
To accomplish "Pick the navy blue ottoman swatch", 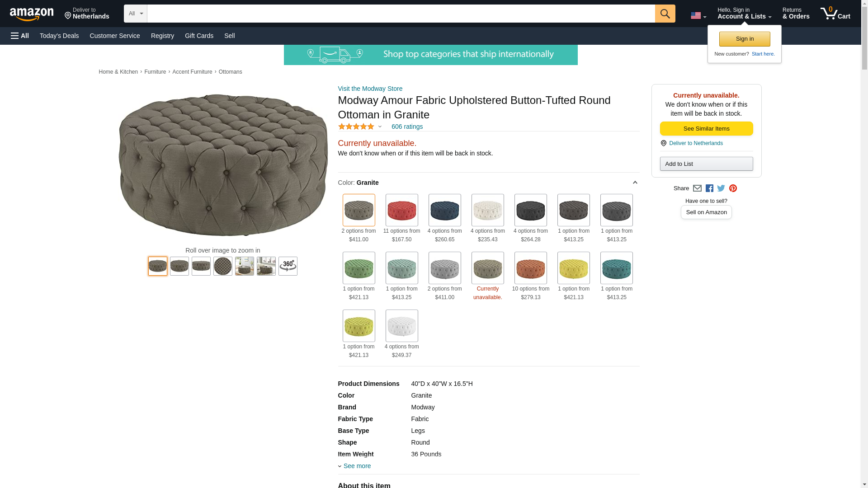I will coord(444,210).
